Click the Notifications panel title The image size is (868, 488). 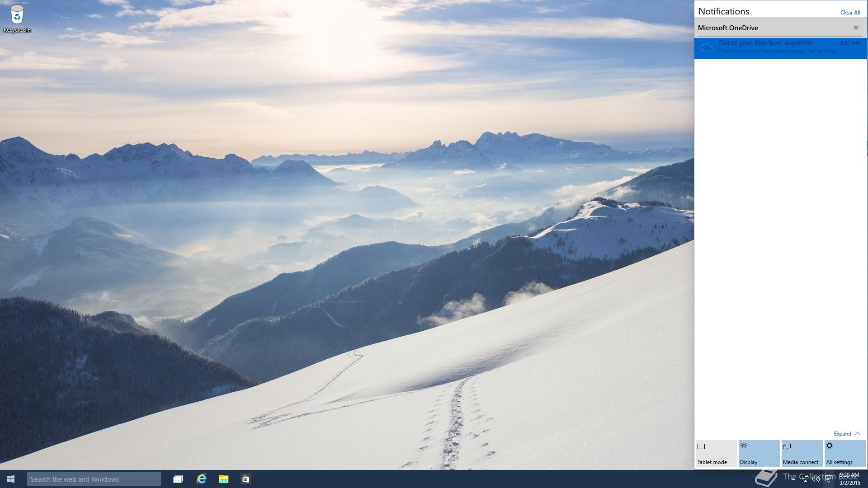pos(724,11)
